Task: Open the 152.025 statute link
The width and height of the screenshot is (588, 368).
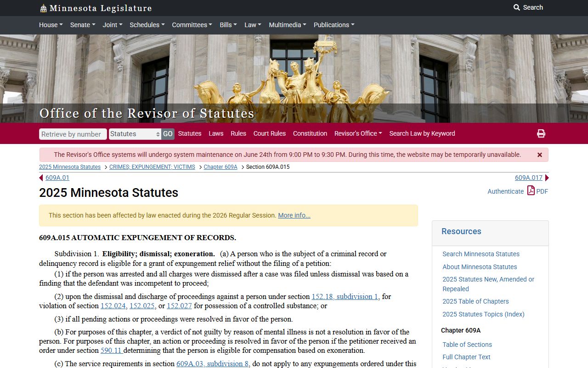Action: click(142, 306)
